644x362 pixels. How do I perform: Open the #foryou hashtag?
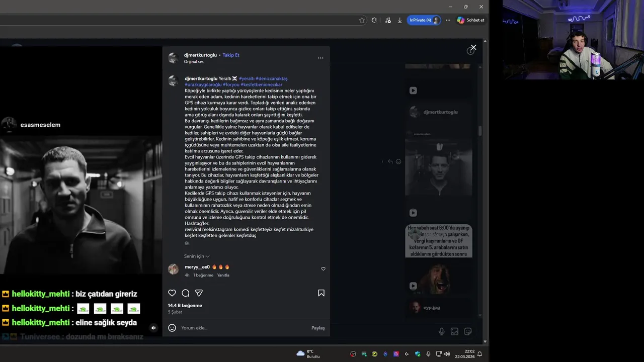(x=231, y=84)
